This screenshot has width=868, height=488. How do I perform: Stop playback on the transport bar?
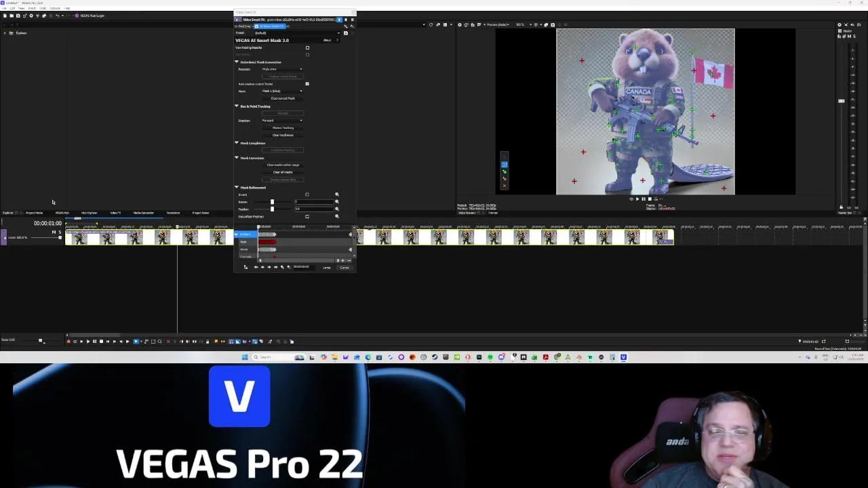[x=101, y=341]
